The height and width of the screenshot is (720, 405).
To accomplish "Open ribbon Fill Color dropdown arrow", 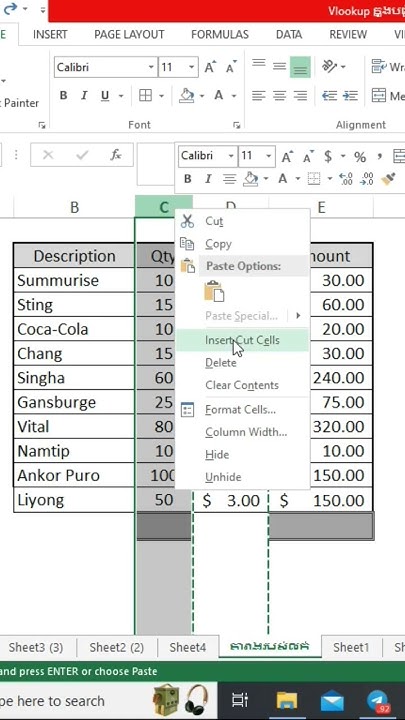I will [x=202, y=96].
